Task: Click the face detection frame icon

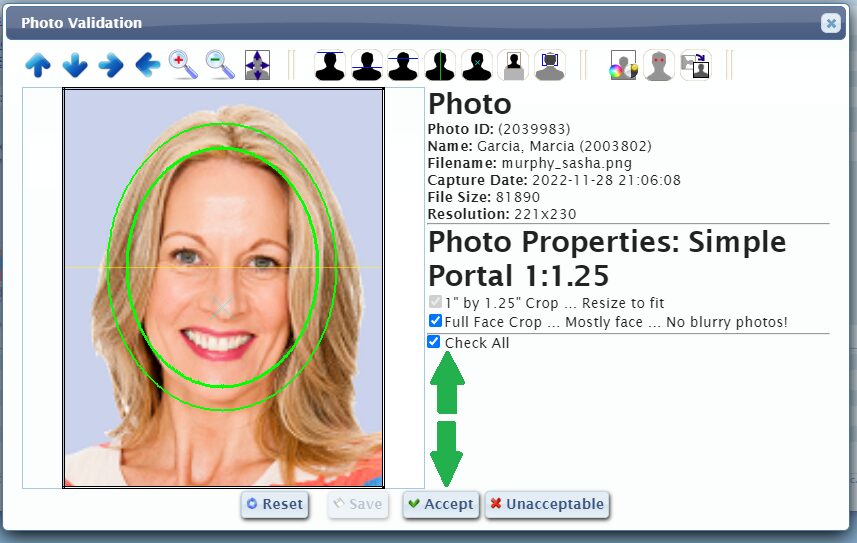Action: click(550, 66)
